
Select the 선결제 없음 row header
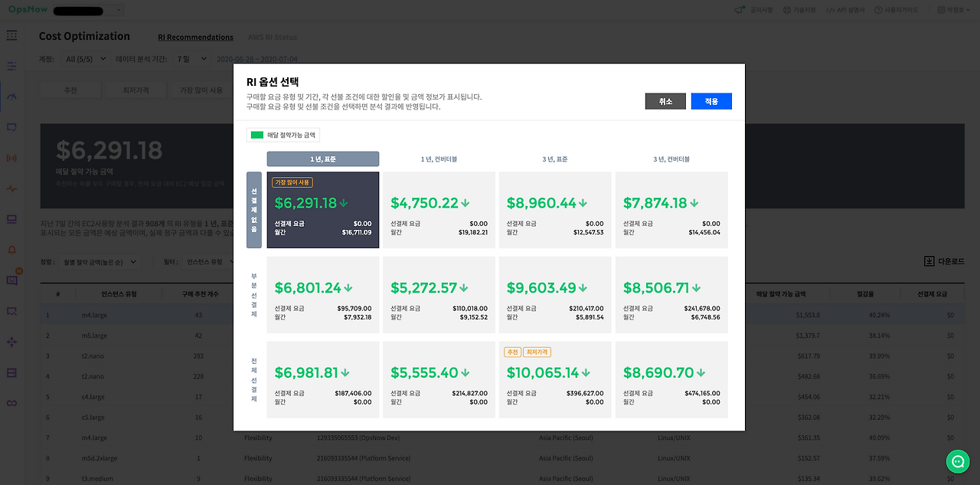point(254,210)
